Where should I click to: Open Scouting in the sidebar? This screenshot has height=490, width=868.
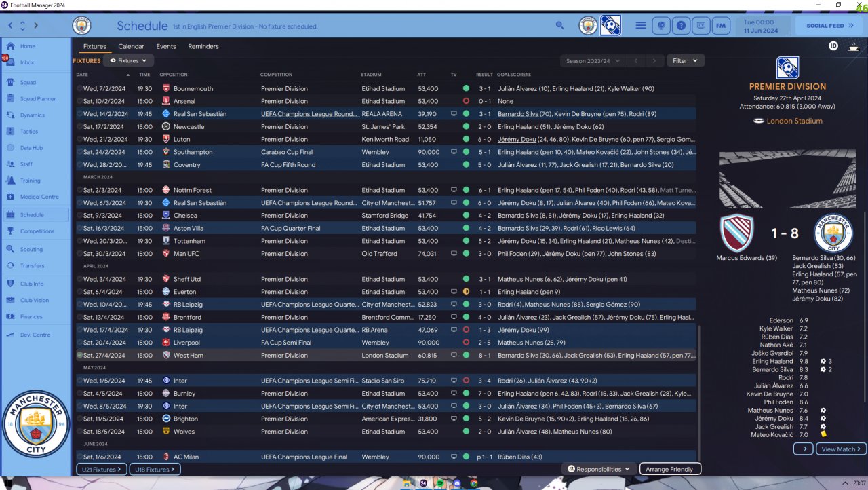pos(35,250)
